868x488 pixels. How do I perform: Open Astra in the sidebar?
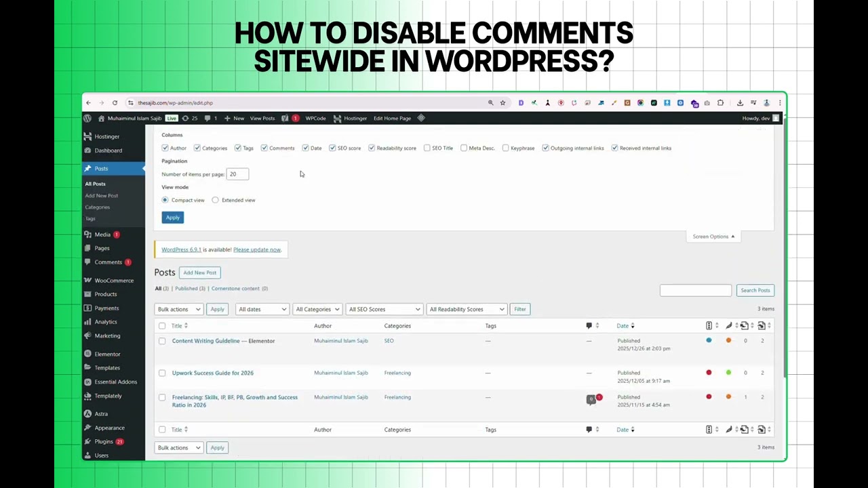point(101,414)
